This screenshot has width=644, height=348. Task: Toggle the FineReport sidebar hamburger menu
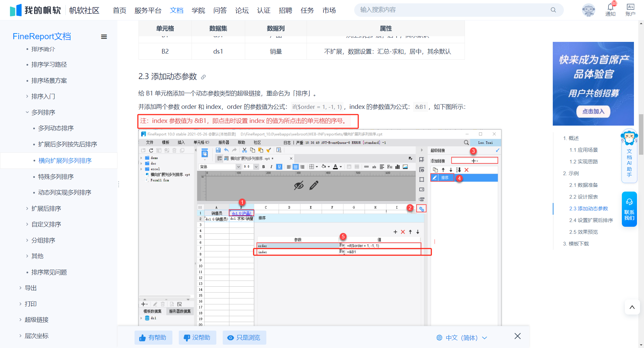104,37
